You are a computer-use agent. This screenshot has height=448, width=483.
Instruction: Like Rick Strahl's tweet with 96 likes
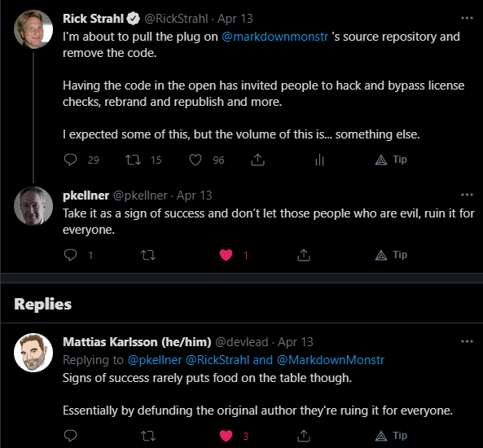tap(195, 160)
